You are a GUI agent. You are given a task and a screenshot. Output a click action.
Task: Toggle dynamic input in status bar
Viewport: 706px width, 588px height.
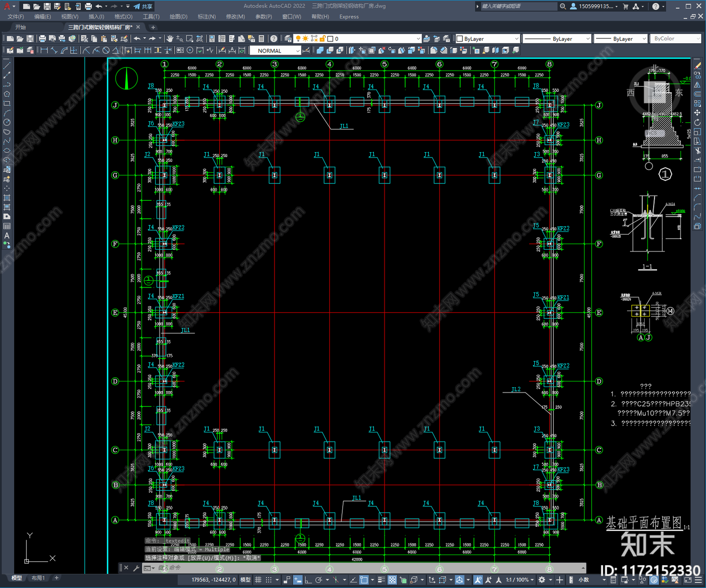click(x=298, y=580)
